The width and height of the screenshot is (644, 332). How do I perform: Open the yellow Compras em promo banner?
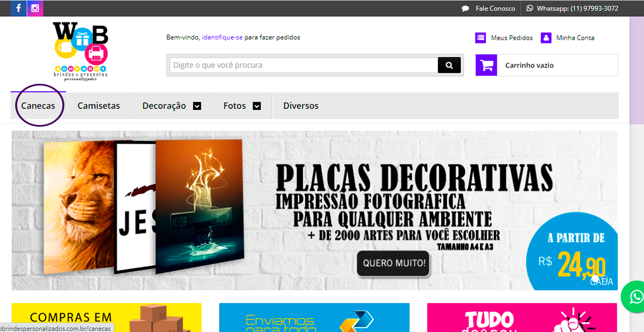point(106,317)
